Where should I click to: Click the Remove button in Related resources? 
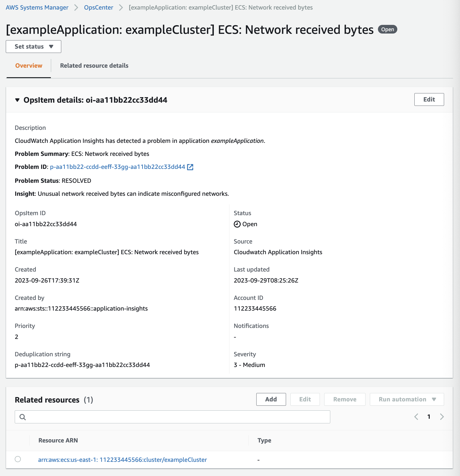tap(344, 399)
